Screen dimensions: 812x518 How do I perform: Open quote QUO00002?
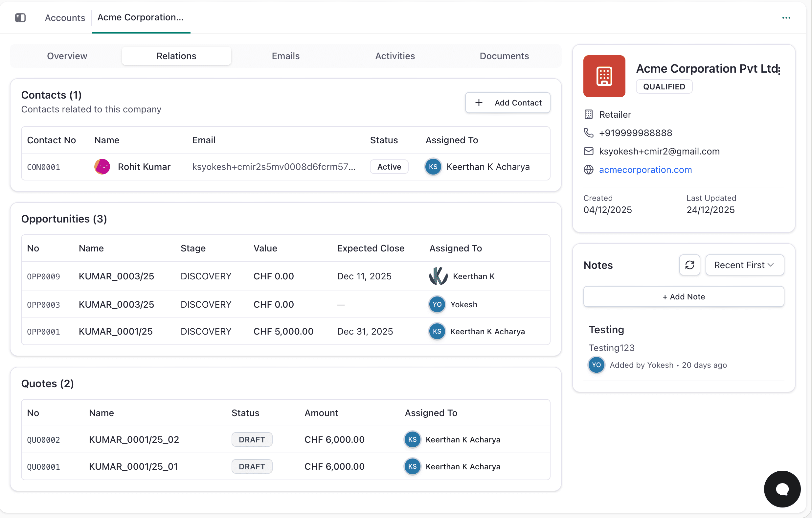pyautogui.click(x=43, y=440)
